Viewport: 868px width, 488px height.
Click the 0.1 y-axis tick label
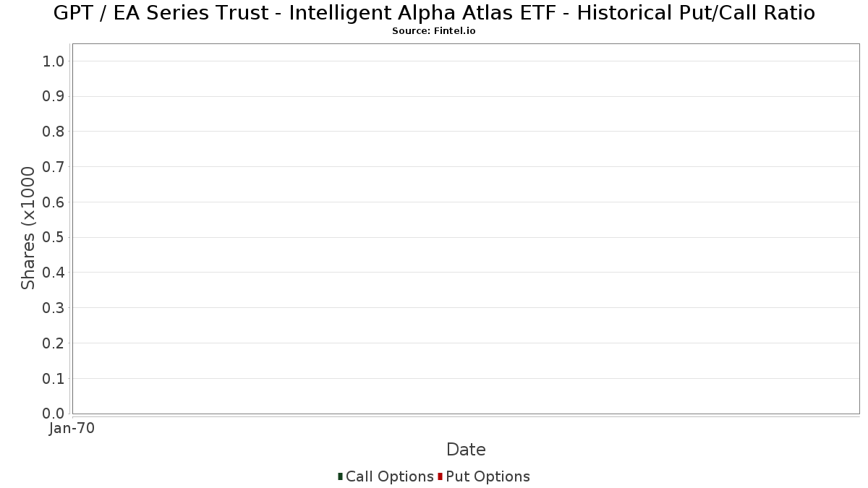point(54,378)
